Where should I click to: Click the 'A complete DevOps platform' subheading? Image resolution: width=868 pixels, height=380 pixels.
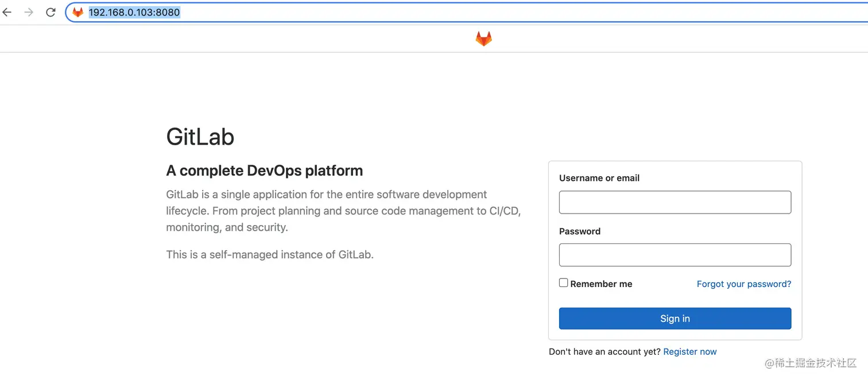pos(265,170)
